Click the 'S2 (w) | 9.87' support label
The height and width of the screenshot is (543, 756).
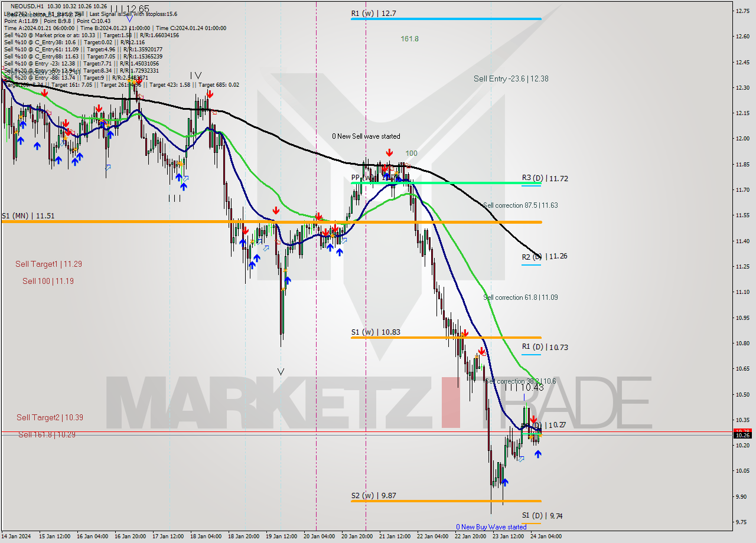(373, 496)
